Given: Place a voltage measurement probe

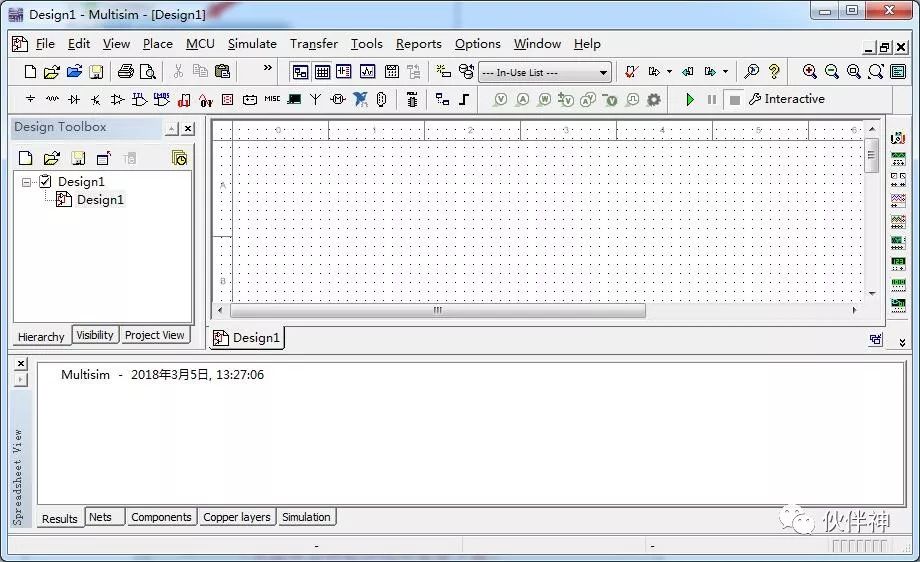Looking at the screenshot, I should click(500, 100).
